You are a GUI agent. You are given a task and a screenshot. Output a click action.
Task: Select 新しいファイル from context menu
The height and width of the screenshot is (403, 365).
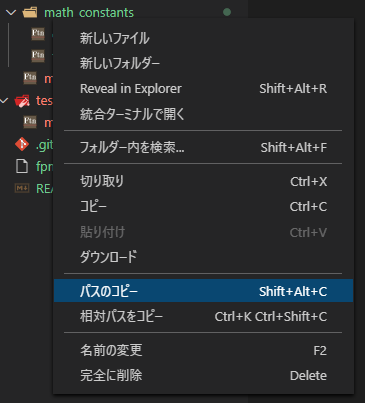click(203, 38)
